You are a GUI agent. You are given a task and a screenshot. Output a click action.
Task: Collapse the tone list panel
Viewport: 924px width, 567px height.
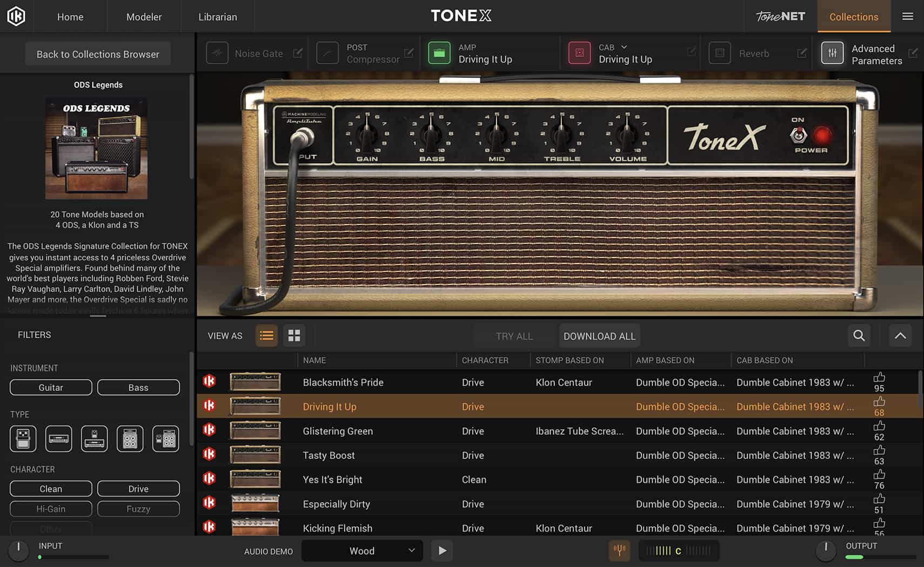900,336
